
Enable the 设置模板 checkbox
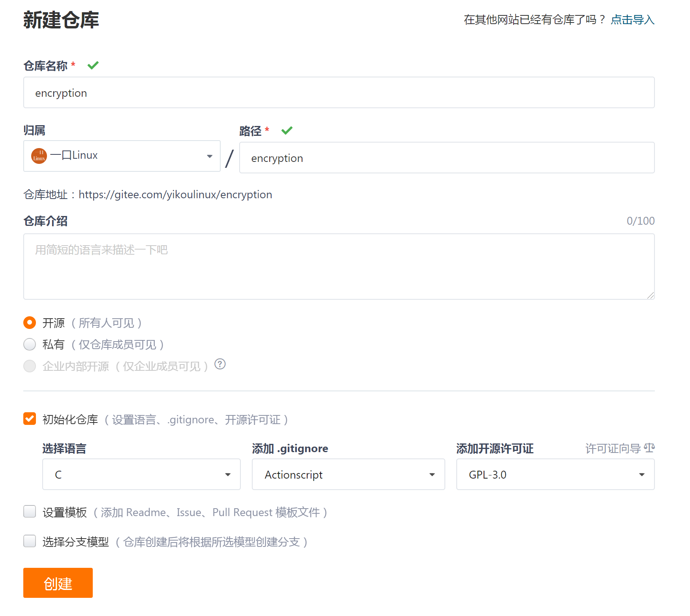click(30, 511)
